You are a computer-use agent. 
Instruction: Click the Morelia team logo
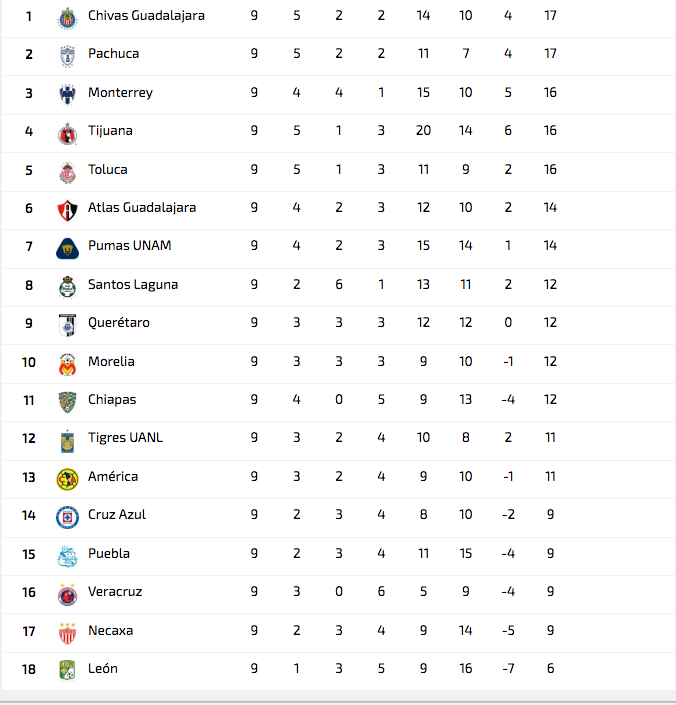tap(67, 364)
